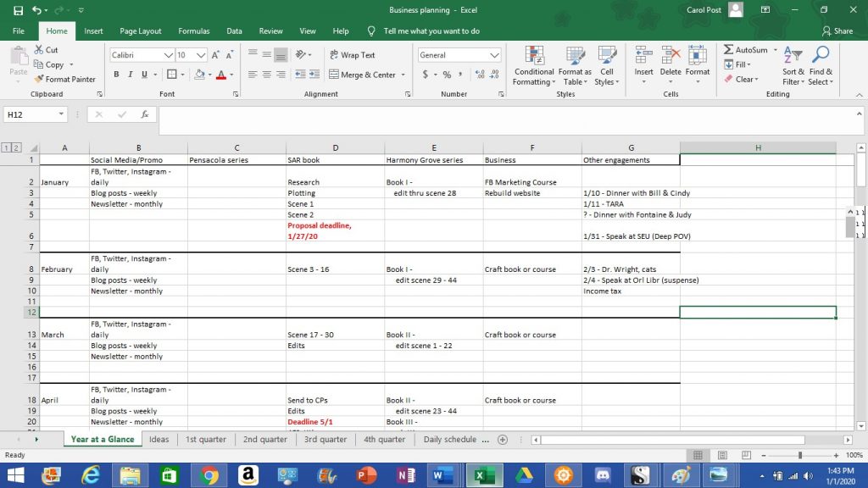Switch to the Data ribbon tab
This screenshot has width=868, height=488.
point(234,31)
